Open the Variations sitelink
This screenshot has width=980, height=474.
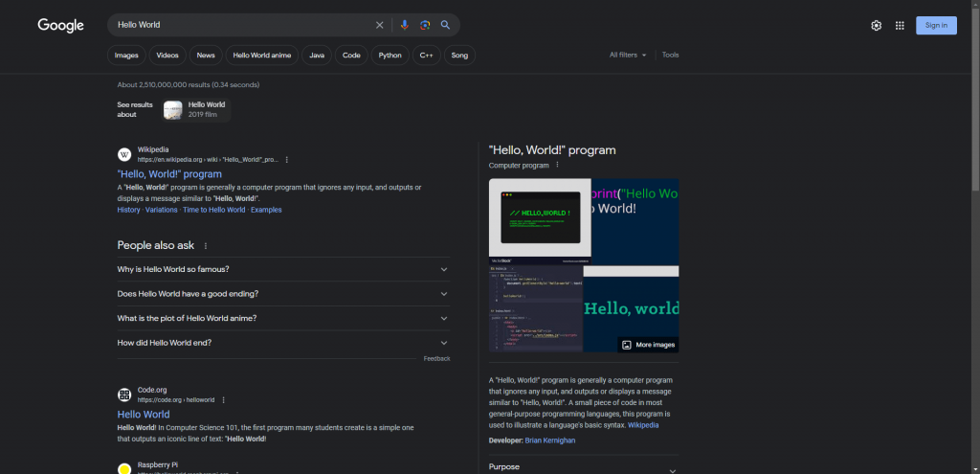click(x=162, y=210)
